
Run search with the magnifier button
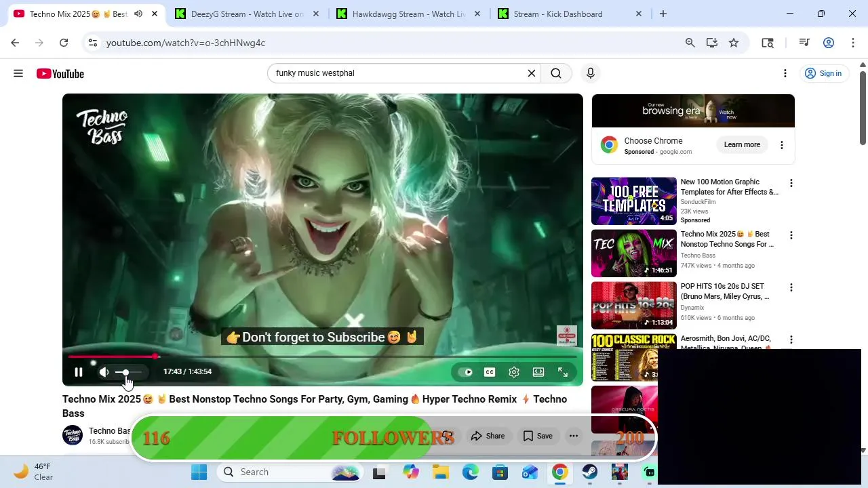556,73
